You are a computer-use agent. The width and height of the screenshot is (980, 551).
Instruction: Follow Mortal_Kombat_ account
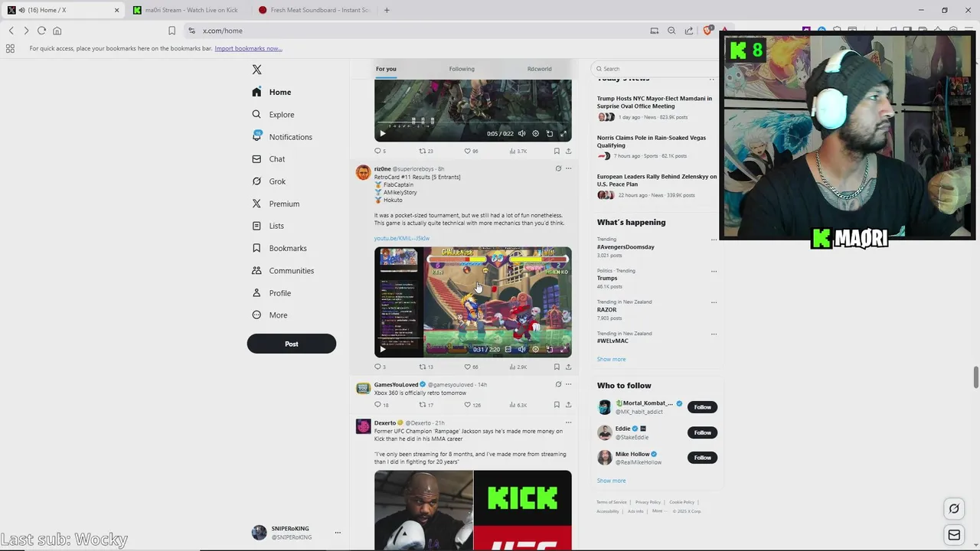point(702,407)
